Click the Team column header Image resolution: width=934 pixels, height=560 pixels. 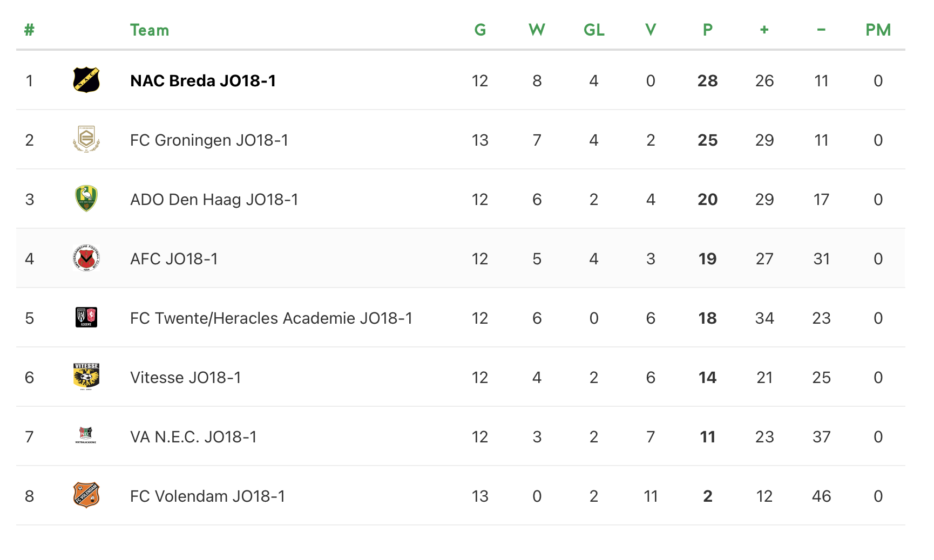[x=149, y=30]
